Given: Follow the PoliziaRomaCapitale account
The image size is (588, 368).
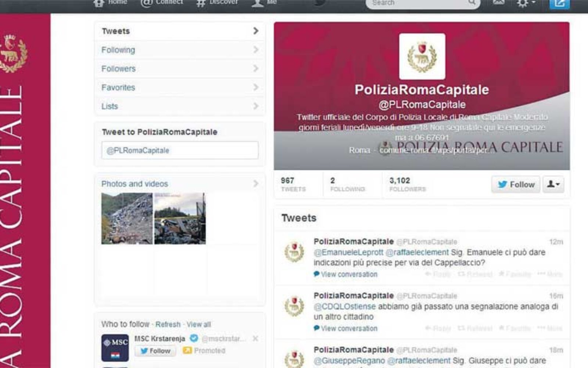Looking at the screenshot, I should click(x=516, y=184).
